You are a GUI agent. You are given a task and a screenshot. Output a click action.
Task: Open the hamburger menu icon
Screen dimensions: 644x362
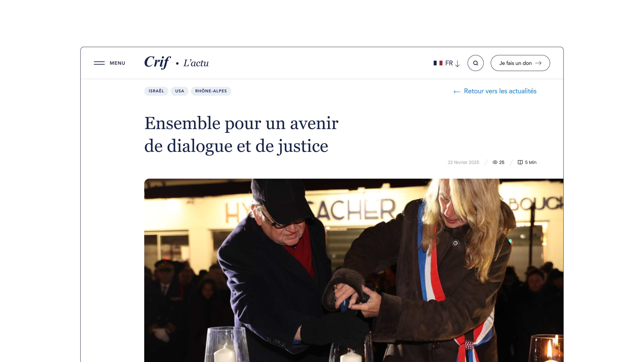click(x=99, y=63)
